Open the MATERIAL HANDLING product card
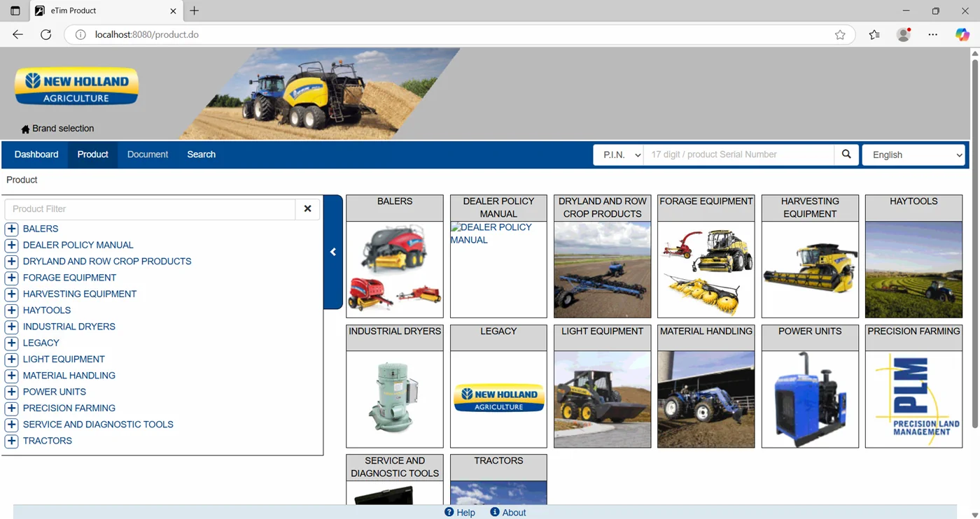The image size is (980, 519). (x=706, y=386)
